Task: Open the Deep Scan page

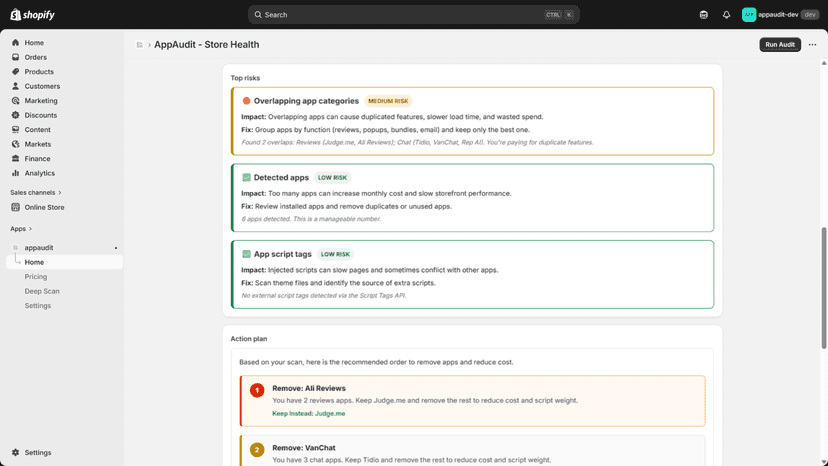Action: coord(42,291)
